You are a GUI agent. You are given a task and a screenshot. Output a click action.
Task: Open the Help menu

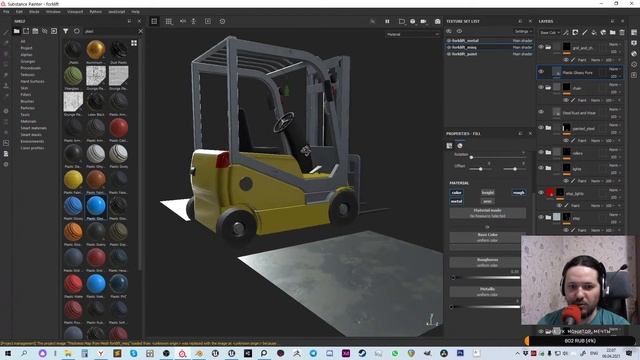[x=136, y=12]
